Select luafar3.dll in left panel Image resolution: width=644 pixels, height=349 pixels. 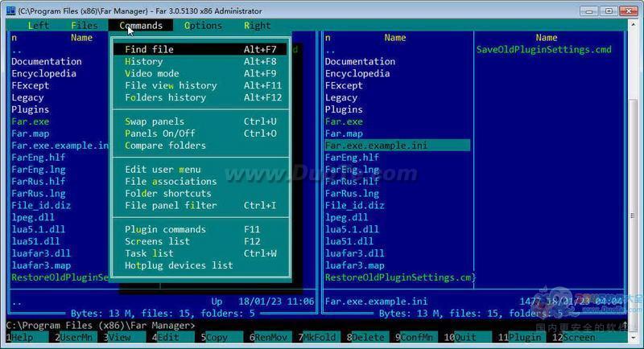[x=41, y=253]
